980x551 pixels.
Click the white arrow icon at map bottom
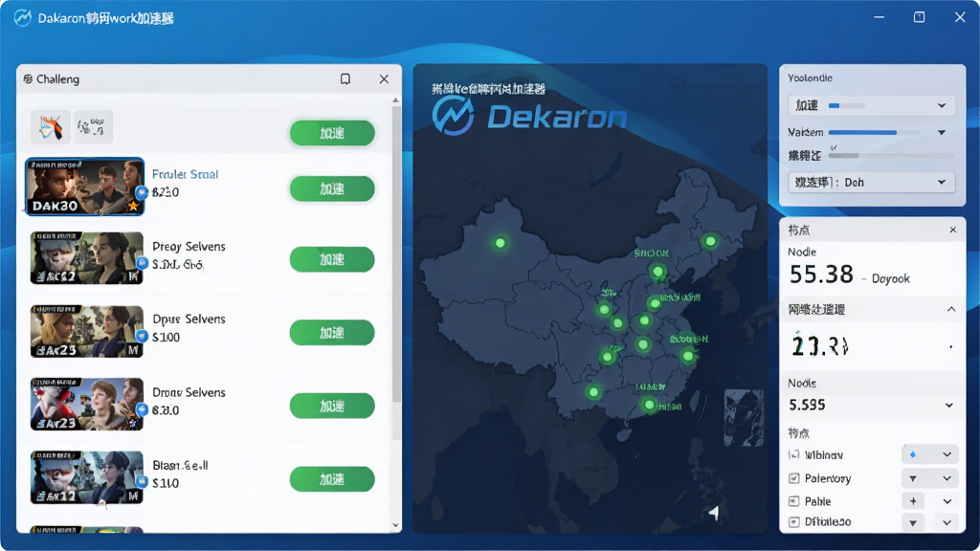pos(714,513)
